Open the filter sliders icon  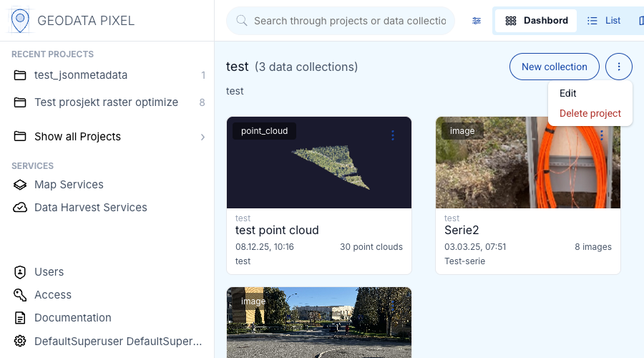pyautogui.click(x=477, y=21)
